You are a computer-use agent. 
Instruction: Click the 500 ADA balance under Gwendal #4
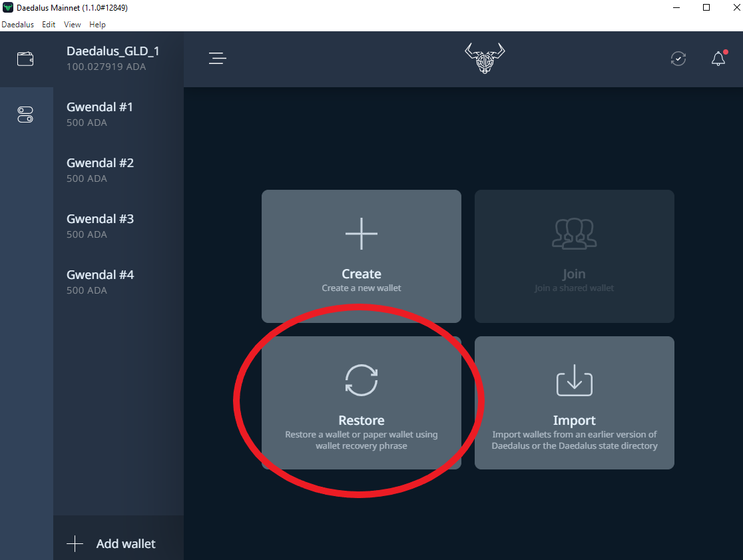click(x=87, y=290)
